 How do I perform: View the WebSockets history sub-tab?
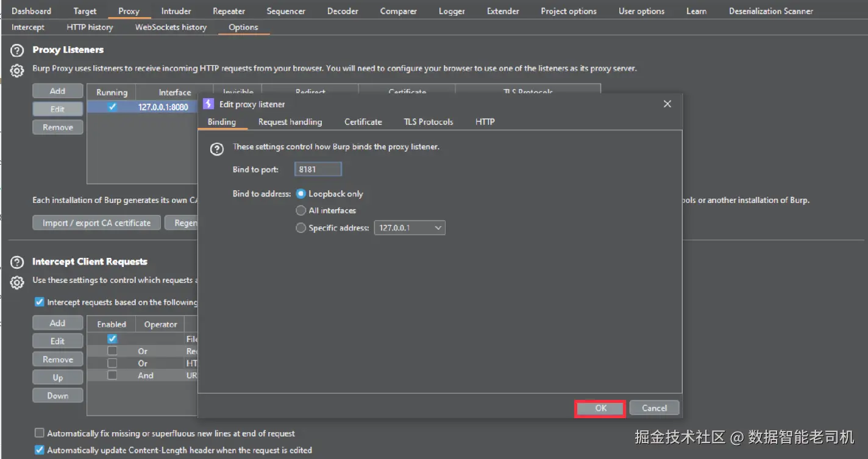coord(171,27)
